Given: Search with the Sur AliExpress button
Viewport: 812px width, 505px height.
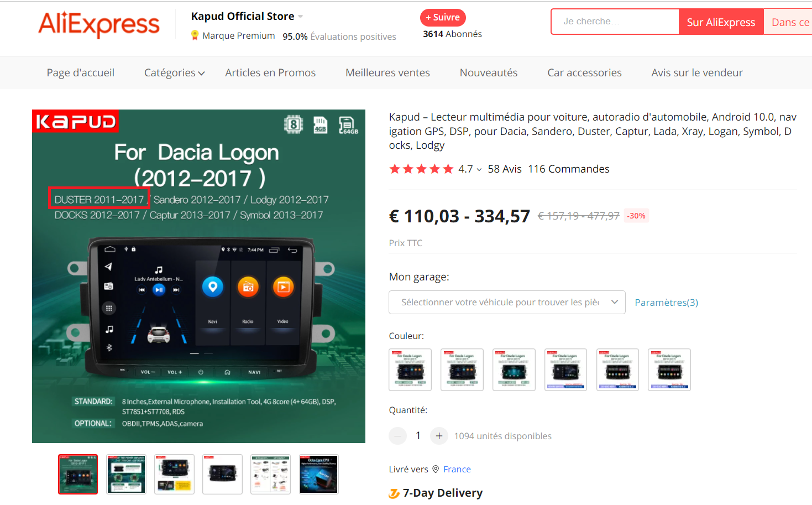Looking at the screenshot, I should click(x=721, y=22).
